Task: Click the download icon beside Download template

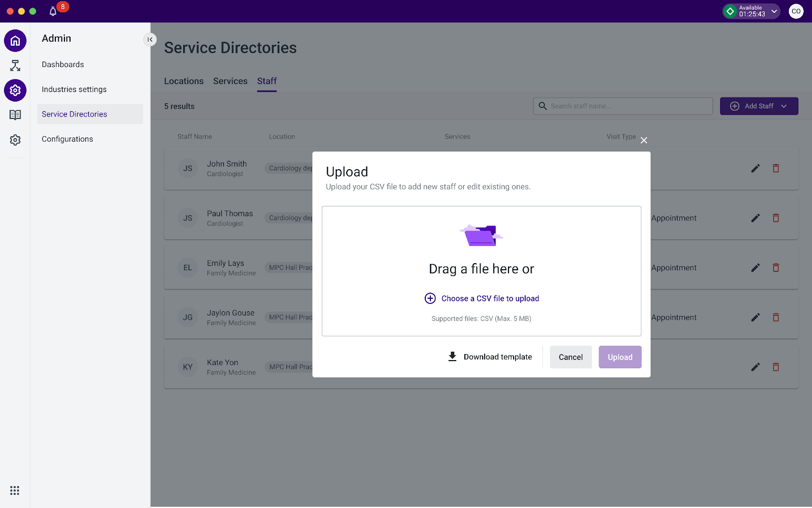Action: (452, 357)
